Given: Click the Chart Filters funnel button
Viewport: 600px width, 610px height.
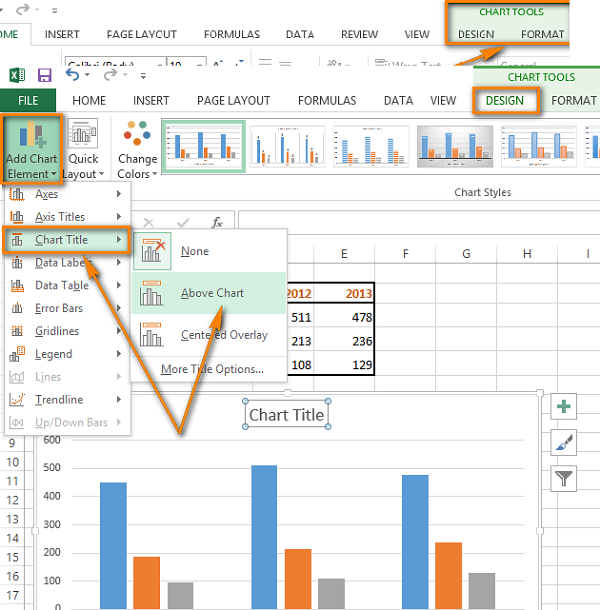Looking at the screenshot, I should [x=564, y=478].
